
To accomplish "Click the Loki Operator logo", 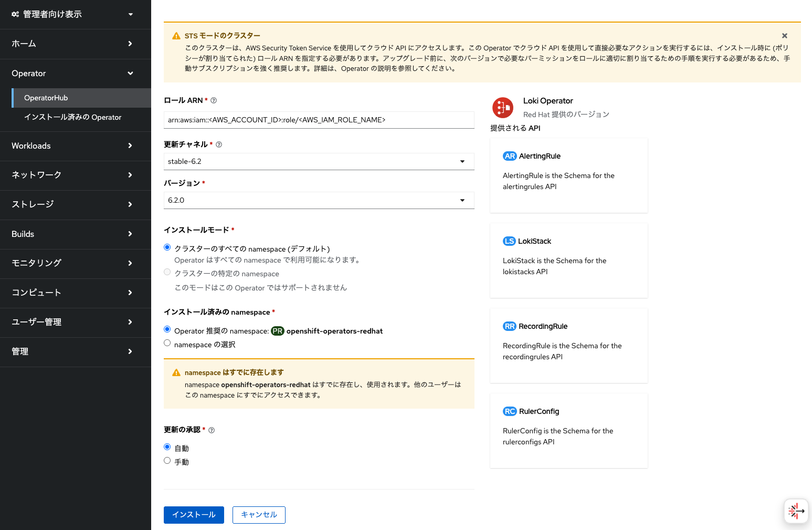I will point(503,108).
